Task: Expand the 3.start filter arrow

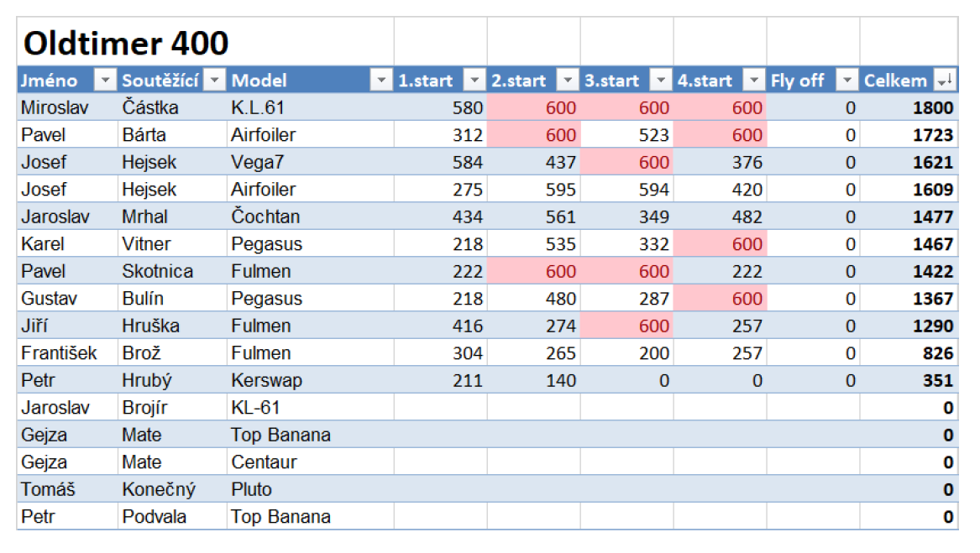Action: pos(661,80)
